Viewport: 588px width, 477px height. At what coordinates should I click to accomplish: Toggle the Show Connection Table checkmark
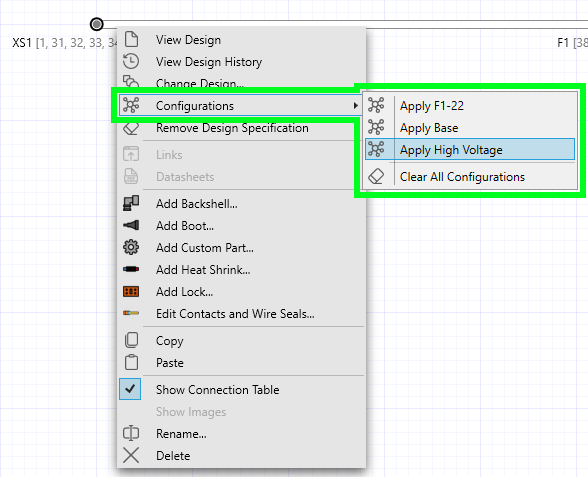(130, 389)
